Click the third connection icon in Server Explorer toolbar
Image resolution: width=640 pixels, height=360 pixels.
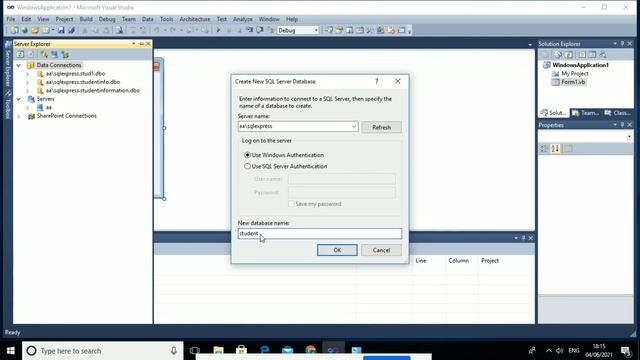click(x=65, y=54)
